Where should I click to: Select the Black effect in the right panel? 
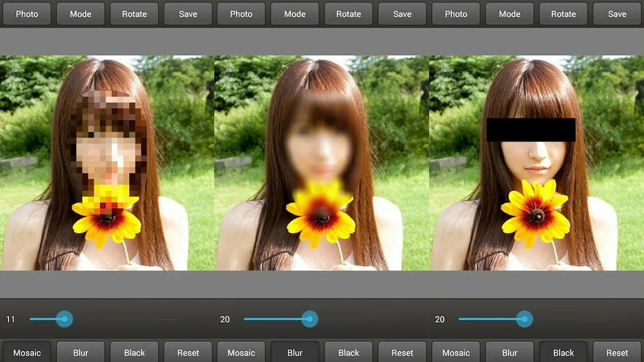[564, 352]
